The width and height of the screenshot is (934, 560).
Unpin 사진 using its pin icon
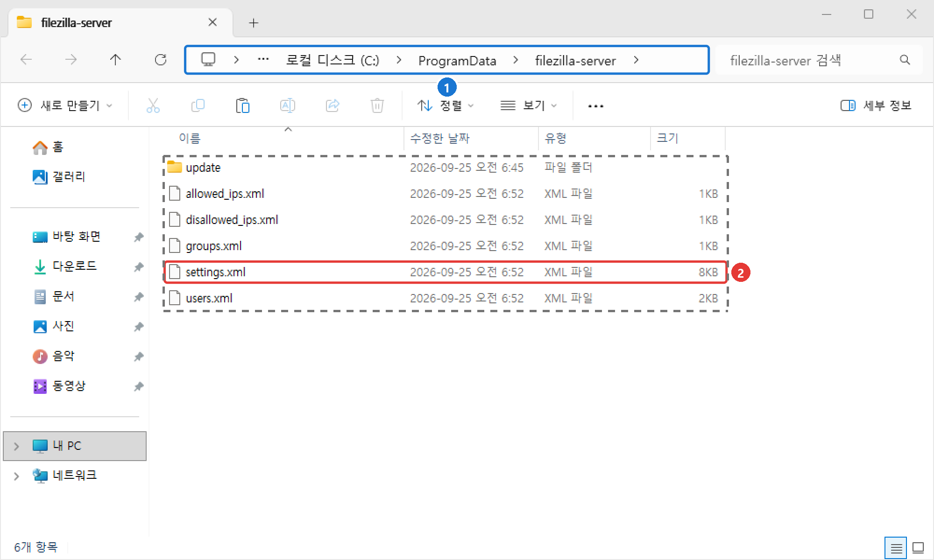(139, 327)
